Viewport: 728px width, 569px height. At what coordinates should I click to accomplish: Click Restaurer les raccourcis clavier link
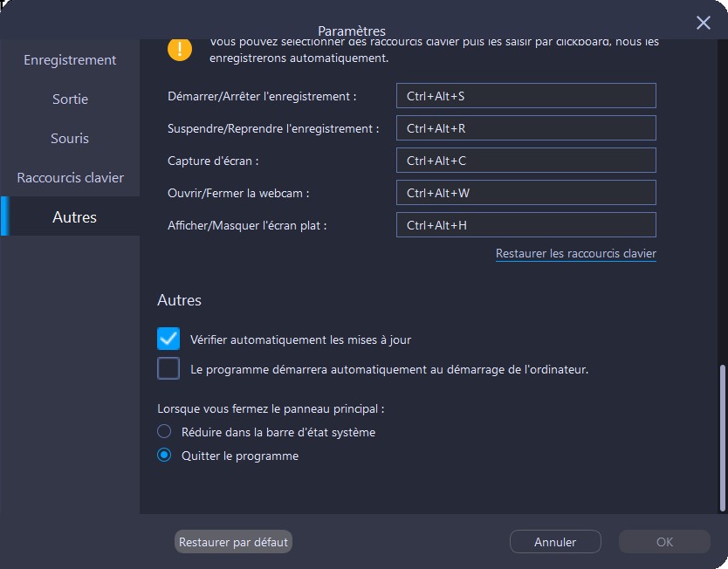click(575, 254)
